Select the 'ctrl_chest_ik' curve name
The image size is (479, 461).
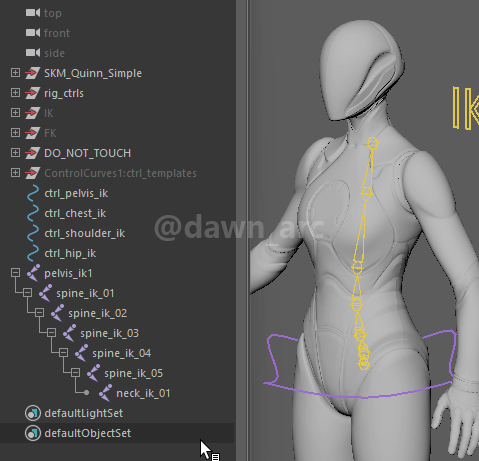(x=75, y=213)
